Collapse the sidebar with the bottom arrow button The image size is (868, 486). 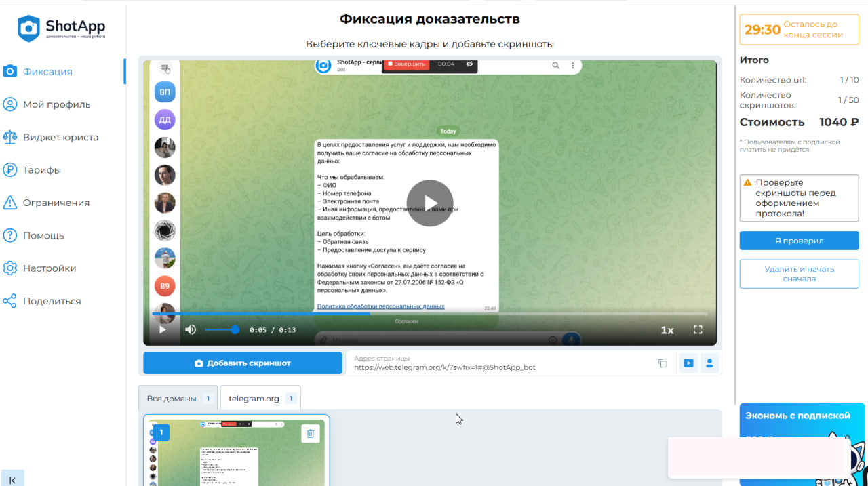click(12, 479)
